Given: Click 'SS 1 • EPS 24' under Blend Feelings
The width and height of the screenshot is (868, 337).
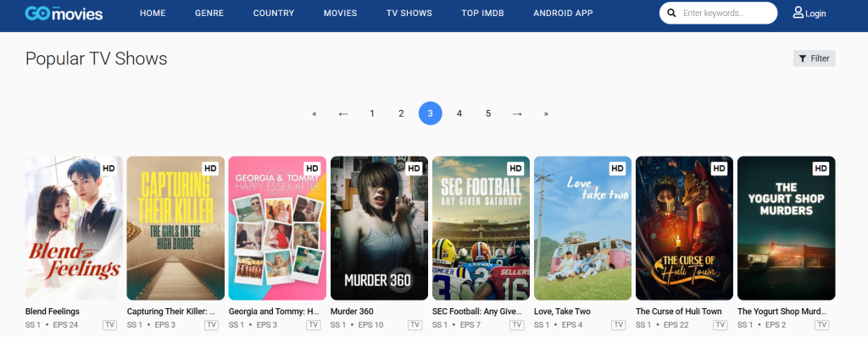Looking at the screenshot, I should click(x=52, y=325).
